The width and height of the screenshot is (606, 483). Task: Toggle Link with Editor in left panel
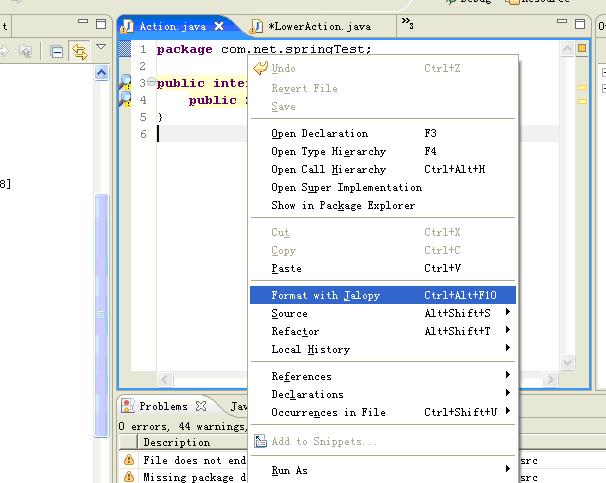point(79,51)
